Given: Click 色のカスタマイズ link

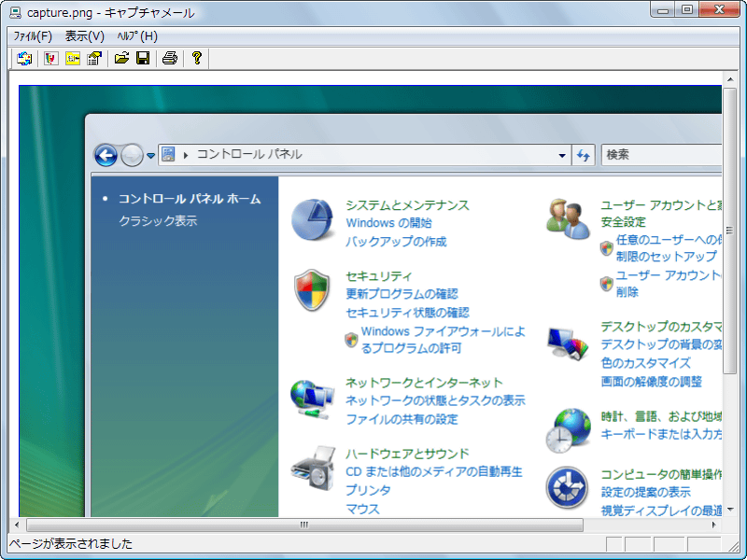Looking at the screenshot, I should 645,363.
